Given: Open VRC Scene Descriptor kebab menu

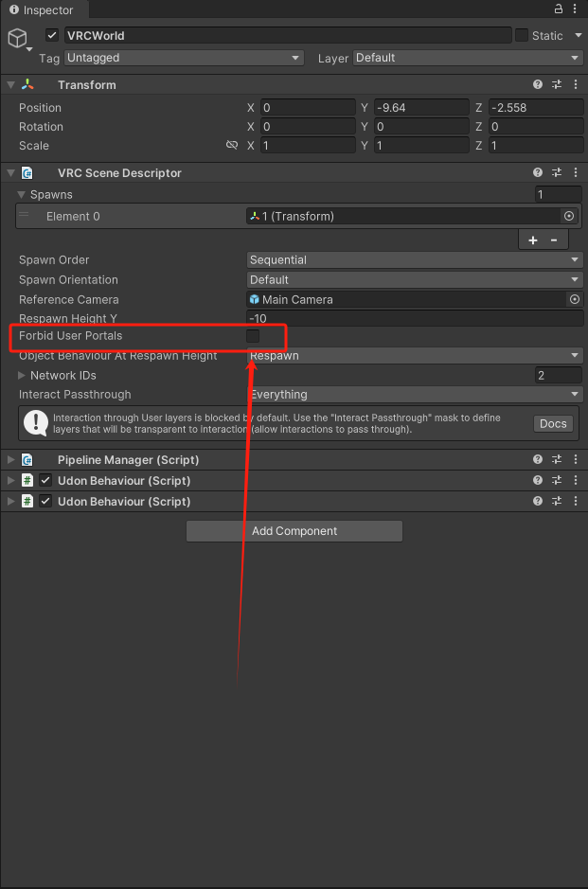Looking at the screenshot, I should click(x=576, y=172).
